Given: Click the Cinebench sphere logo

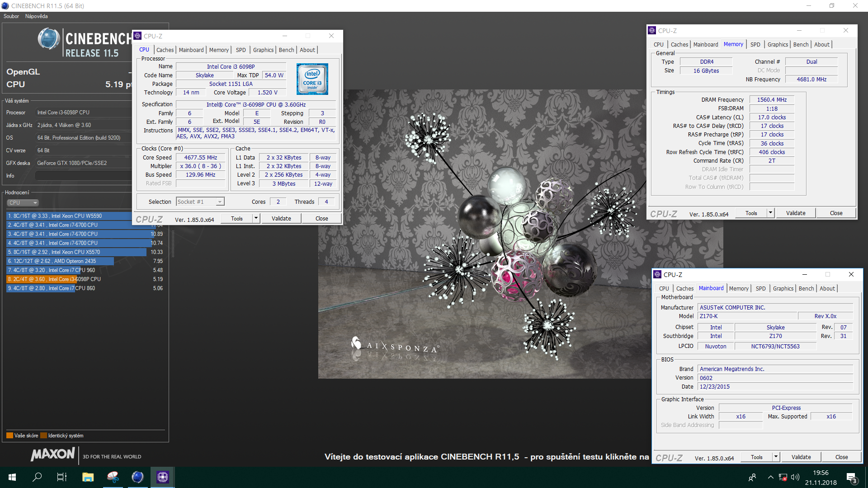Looking at the screenshot, I should [49, 39].
